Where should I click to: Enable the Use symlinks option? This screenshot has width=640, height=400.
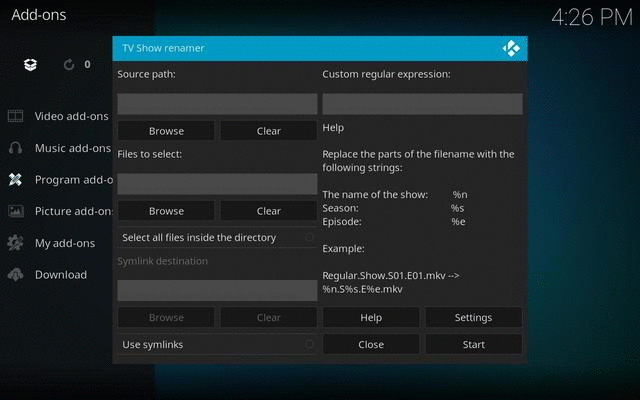217,344
